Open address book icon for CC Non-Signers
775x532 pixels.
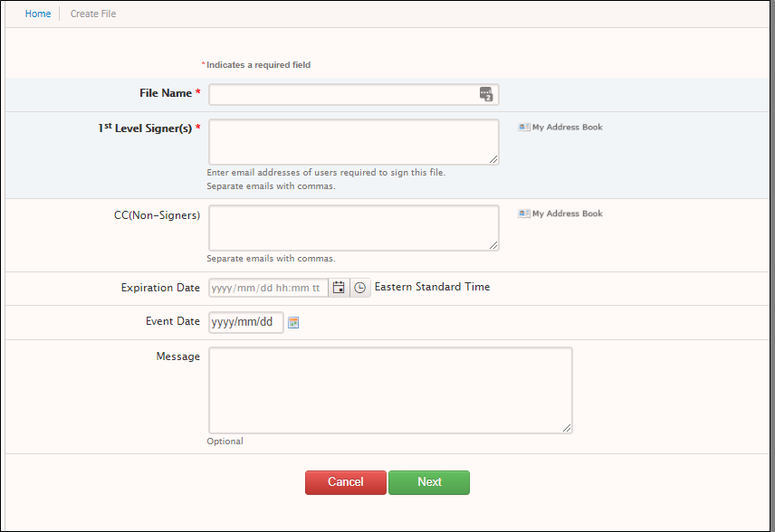pyautogui.click(x=524, y=214)
